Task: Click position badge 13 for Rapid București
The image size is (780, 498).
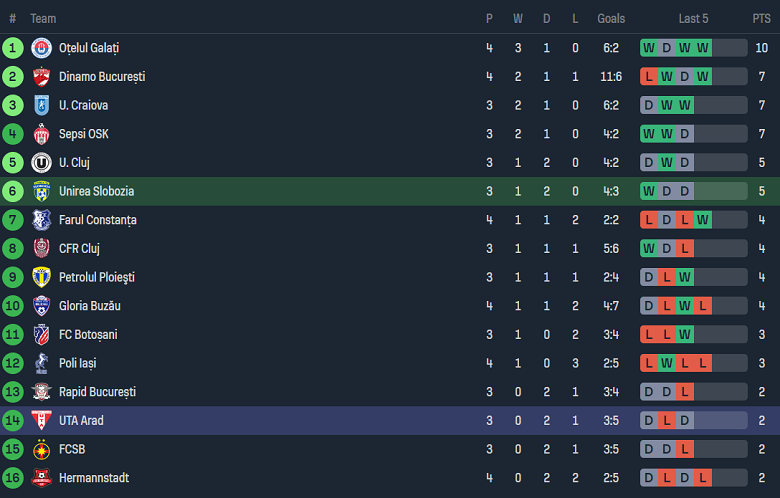Action: pos(13,392)
